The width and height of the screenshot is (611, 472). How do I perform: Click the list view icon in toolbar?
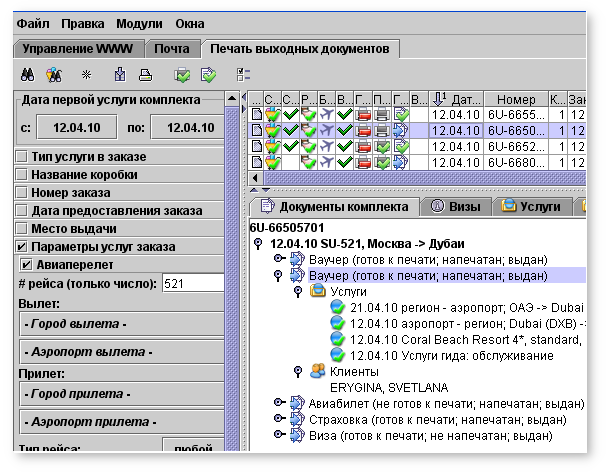tap(243, 74)
